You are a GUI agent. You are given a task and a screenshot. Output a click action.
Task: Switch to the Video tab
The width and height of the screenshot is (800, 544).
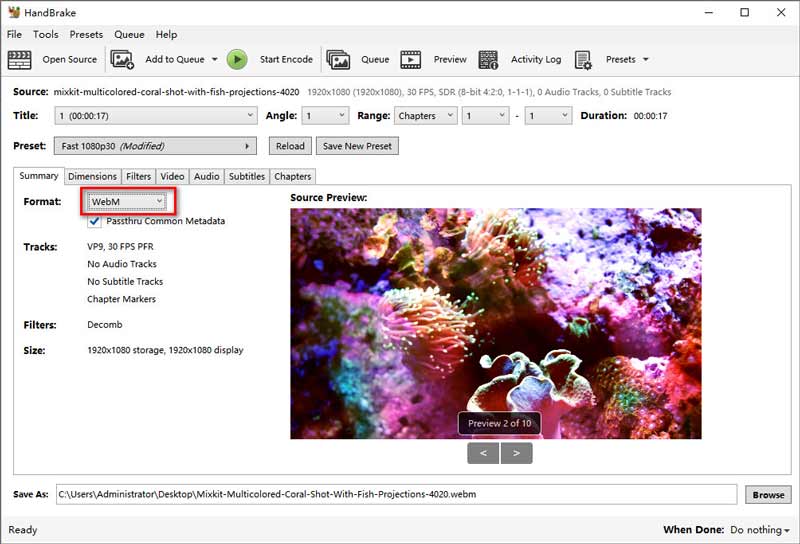tap(172, 176)
